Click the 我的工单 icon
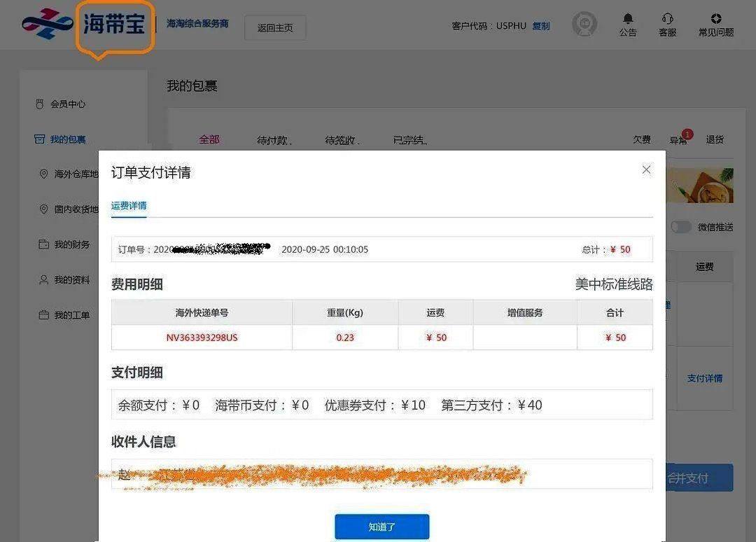This screenshot has width=756, height=542. pos(43,315)
